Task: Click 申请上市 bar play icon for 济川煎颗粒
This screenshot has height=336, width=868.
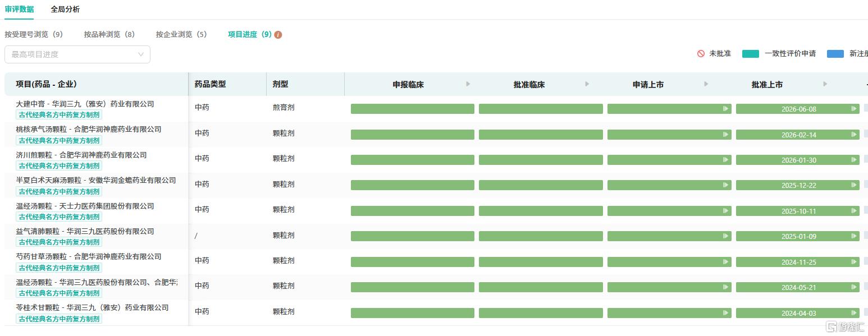Action: click(x=726, y=160)
